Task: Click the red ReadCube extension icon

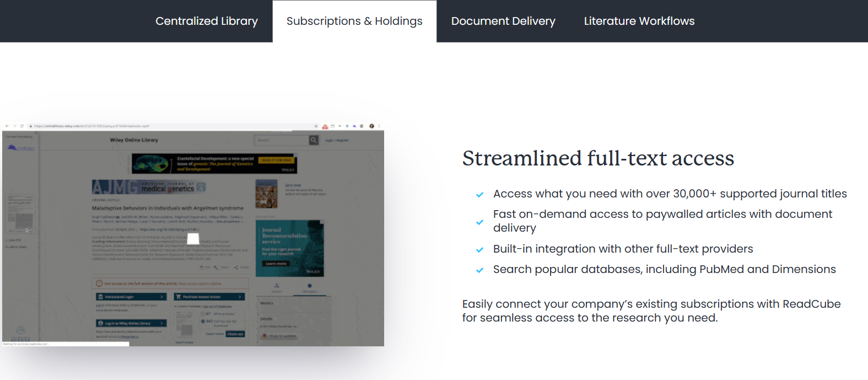Action: pyautogui.click(x=325, y=126)
